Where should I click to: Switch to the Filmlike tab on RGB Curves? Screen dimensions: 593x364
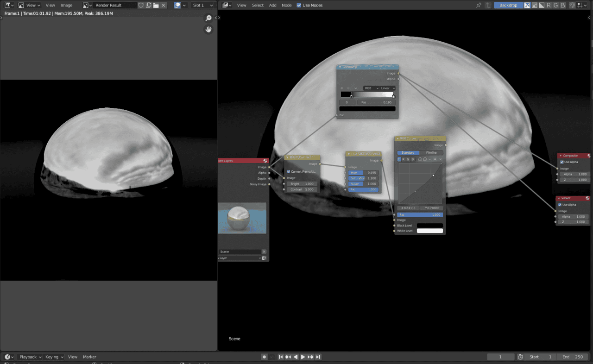coord(431,152)
